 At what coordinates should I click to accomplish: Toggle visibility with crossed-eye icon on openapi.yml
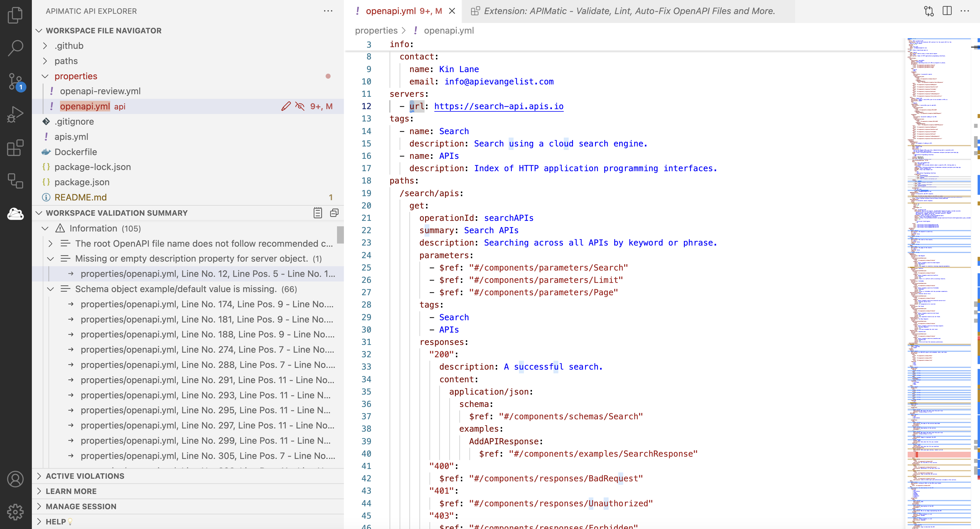point(299,107)
